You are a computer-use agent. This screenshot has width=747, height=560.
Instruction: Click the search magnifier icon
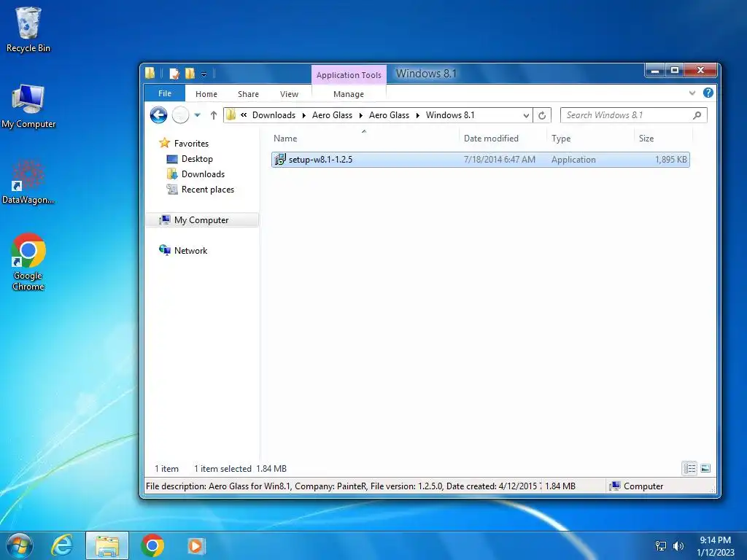pyautogui.click(x=697, y=115)
